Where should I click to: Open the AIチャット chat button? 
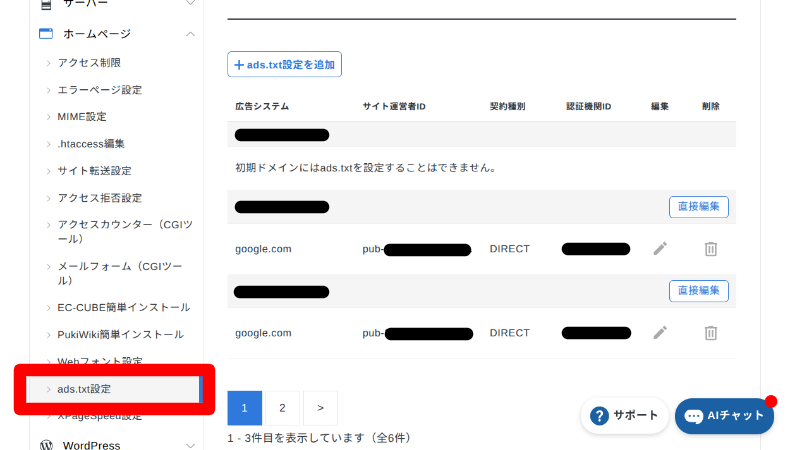pyautogui.click(x=725, y=416)
